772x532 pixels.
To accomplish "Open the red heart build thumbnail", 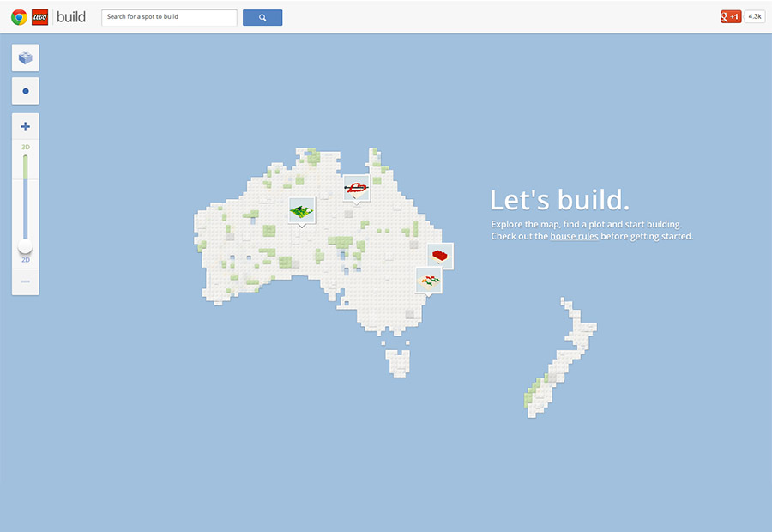I will [x=356, y=186].
